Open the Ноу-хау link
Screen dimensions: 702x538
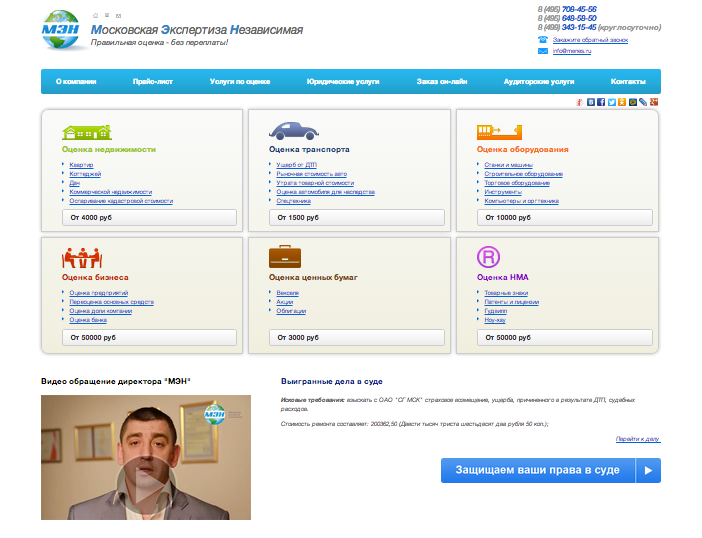(x=495, y=320)
